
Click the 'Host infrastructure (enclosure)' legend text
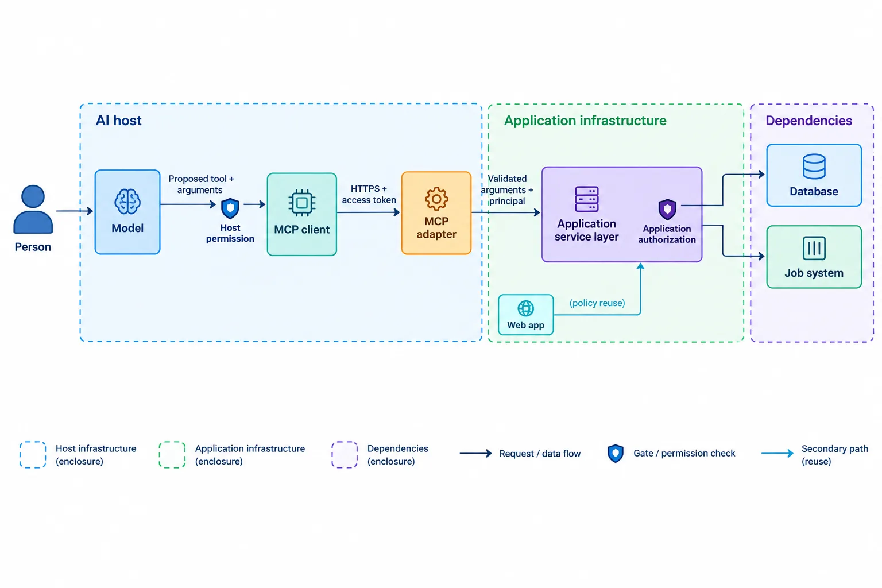(96, 455)
